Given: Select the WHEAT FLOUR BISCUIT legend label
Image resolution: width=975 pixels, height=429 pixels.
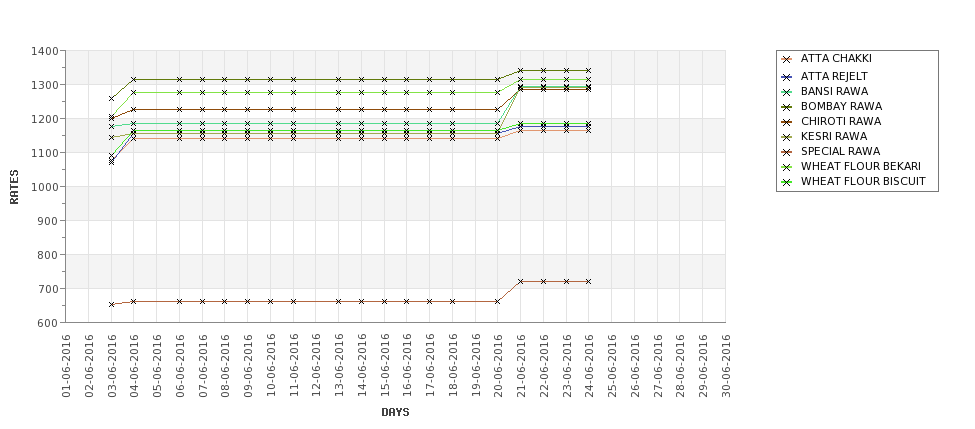Looking at the screenshot, I should click(x=863, y=181).
